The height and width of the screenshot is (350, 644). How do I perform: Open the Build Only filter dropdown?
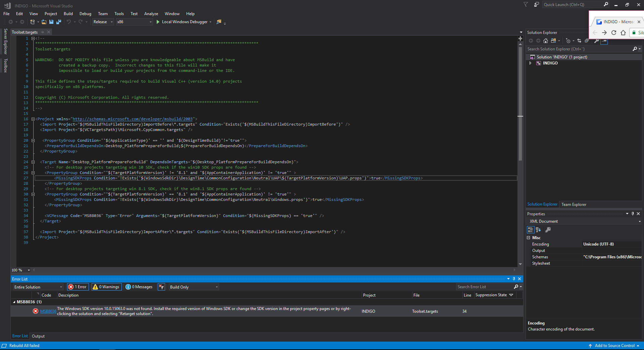pos(194,287)
